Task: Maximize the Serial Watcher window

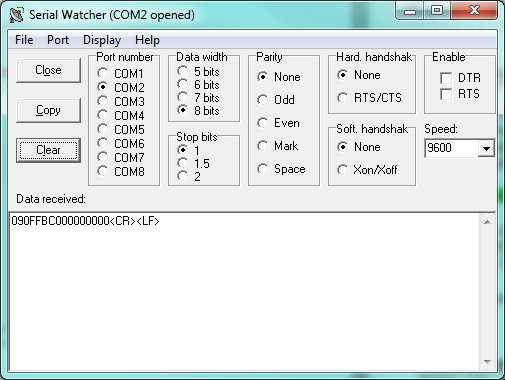Action: 437,11
